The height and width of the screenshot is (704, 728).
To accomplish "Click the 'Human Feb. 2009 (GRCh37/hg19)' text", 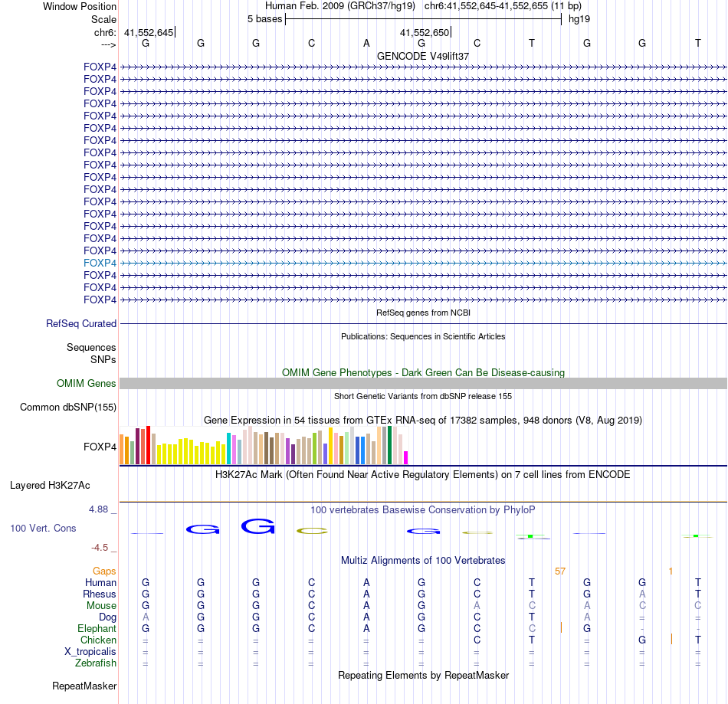I will tap(339, 6).
